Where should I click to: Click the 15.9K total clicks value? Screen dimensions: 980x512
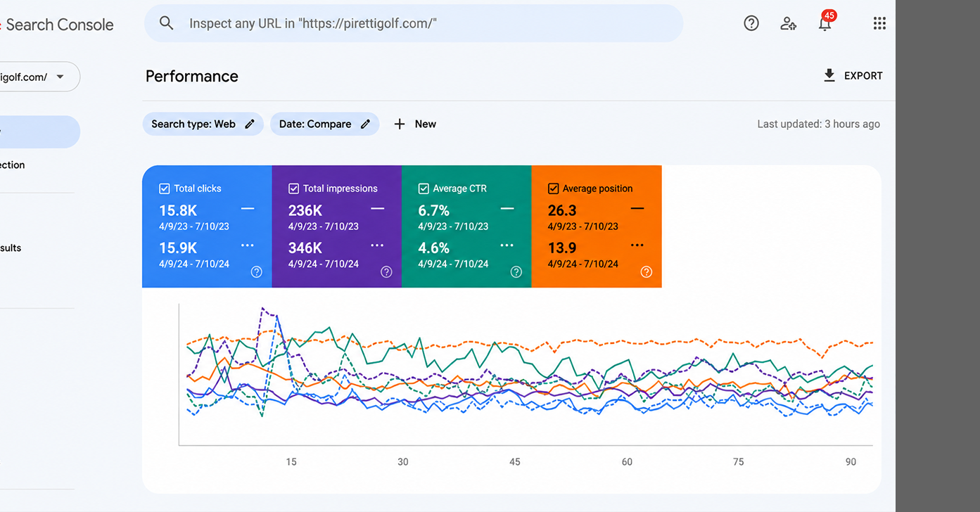coord(178,248)
